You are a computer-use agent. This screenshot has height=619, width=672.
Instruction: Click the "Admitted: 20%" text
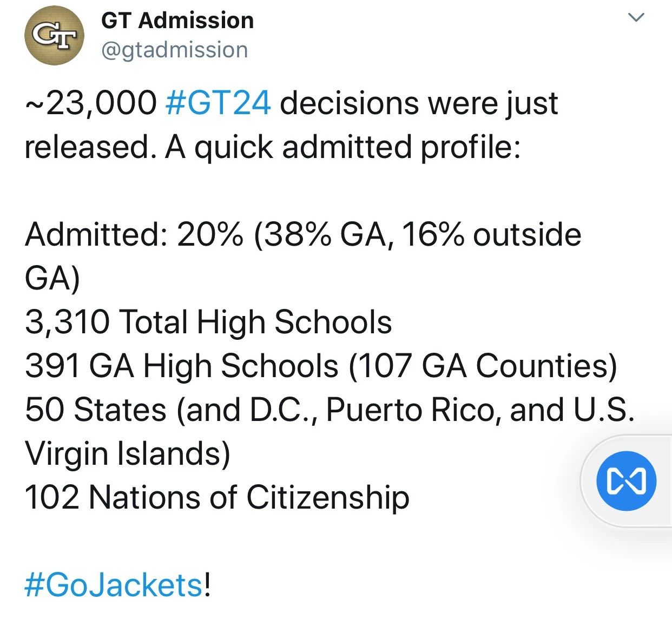tap(134, 235)
